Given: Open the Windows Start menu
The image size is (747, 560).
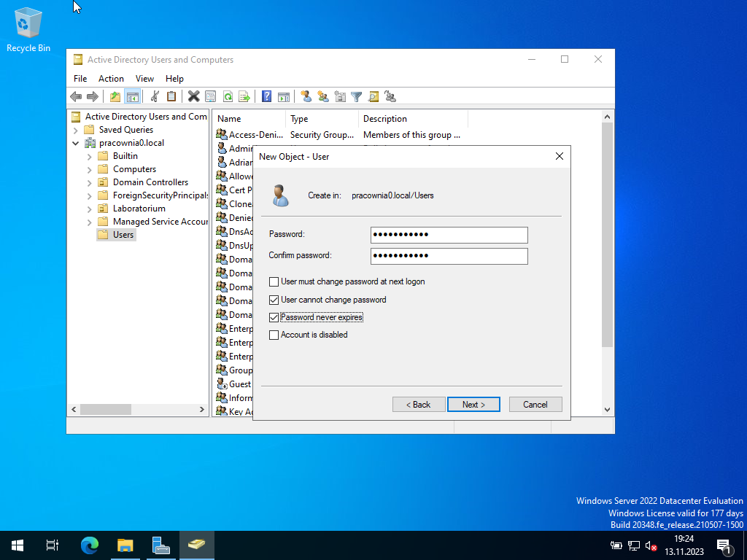Looking at the screenshot, I should click(x=18, y=545).
